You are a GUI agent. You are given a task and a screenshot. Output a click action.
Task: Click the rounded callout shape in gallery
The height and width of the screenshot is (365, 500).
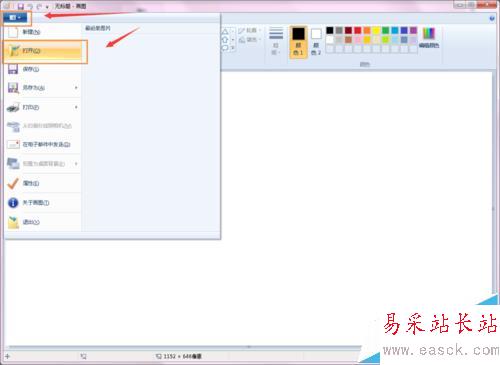click(x=225, y=48)
